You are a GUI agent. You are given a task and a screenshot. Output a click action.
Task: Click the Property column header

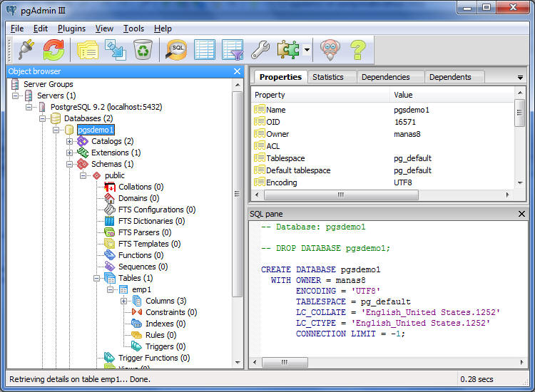click(321, 95)
